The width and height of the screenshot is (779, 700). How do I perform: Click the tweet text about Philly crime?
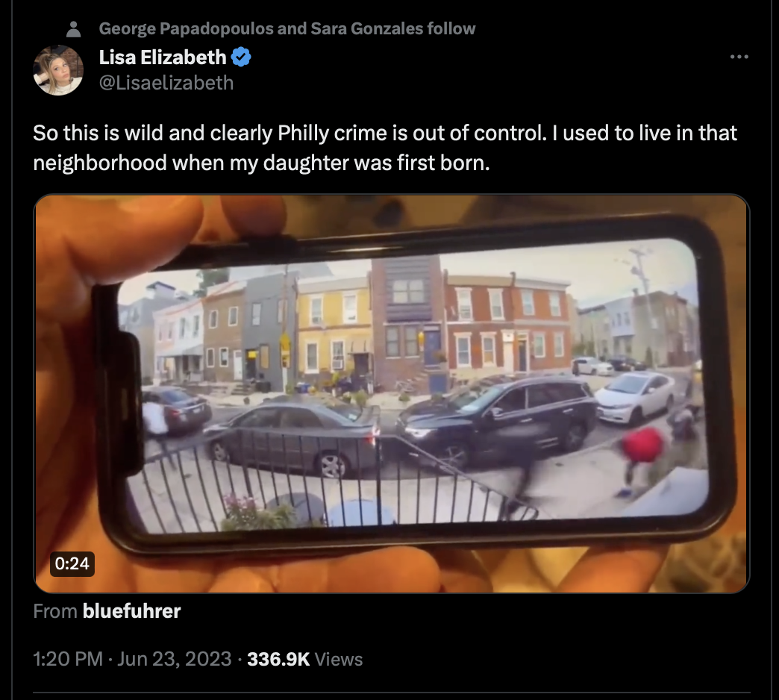(385, 148)
